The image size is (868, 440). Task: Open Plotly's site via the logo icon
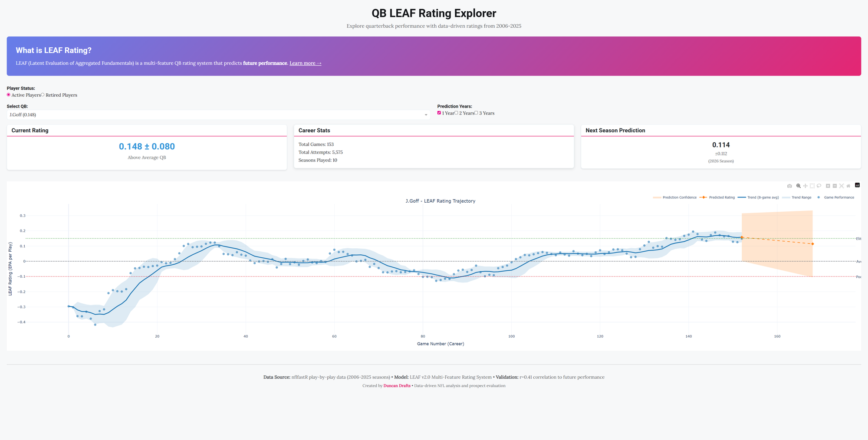(x=858, y=186)
